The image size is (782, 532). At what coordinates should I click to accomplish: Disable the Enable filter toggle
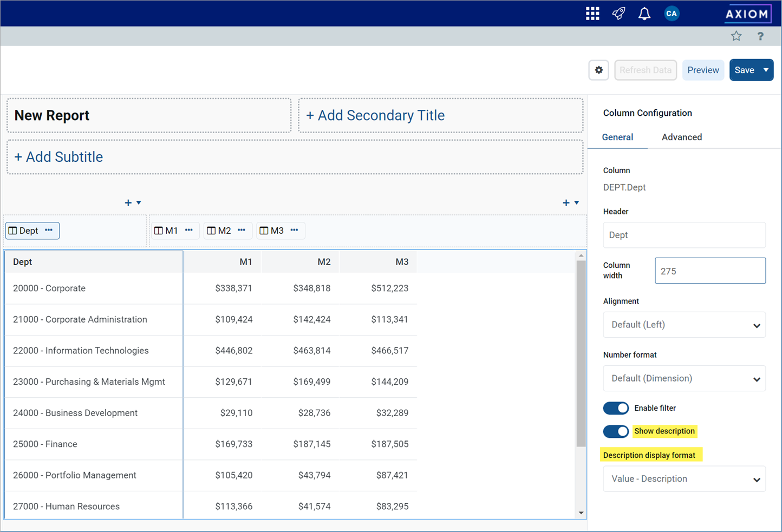tap(616, 408)
